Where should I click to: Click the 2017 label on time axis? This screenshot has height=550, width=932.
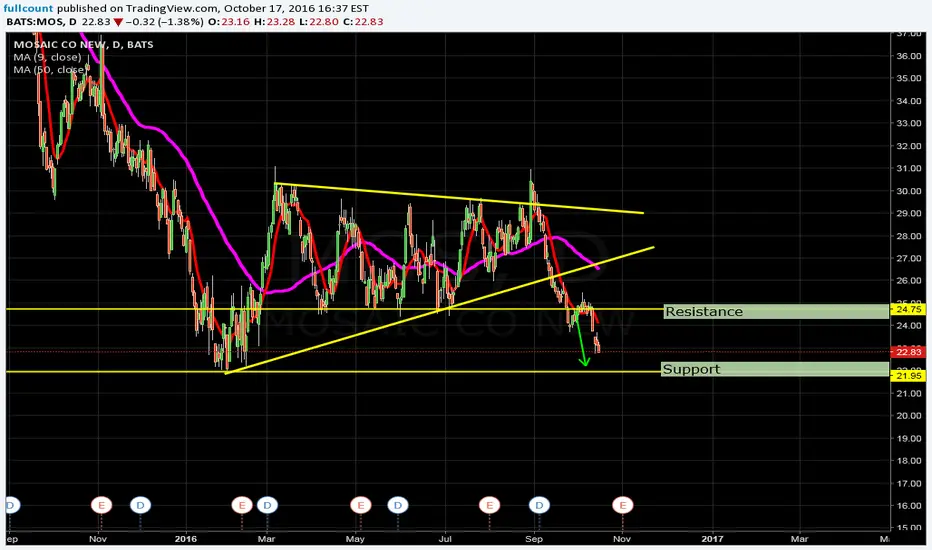712,539
